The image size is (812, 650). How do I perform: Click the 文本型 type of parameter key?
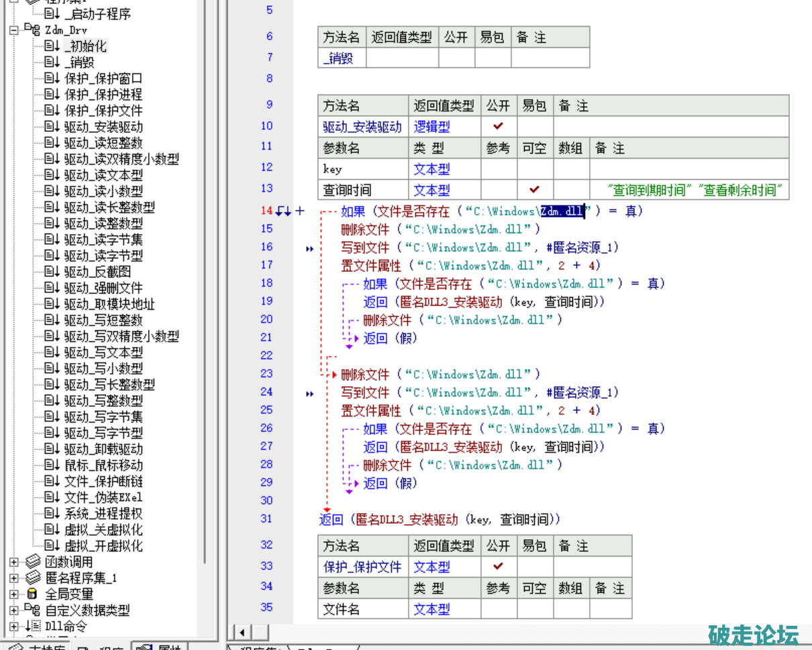(x=432, y=169)
